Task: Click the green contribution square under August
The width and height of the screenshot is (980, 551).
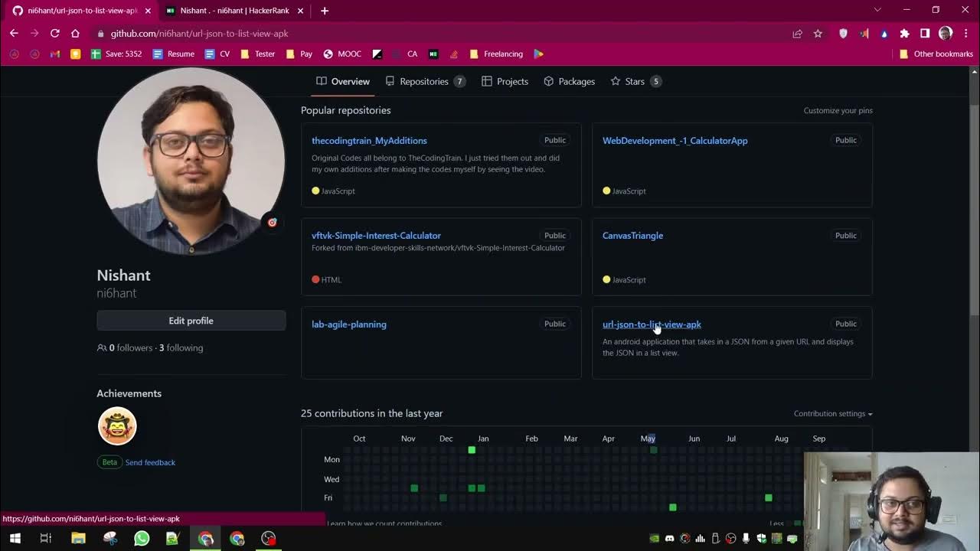Action: tap(768, 497)
